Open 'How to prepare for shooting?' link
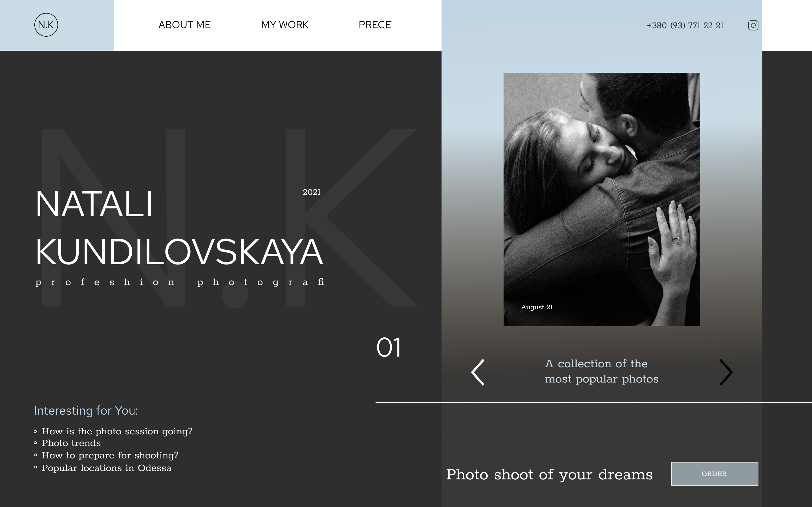812x507 pixels. (110, 455)
